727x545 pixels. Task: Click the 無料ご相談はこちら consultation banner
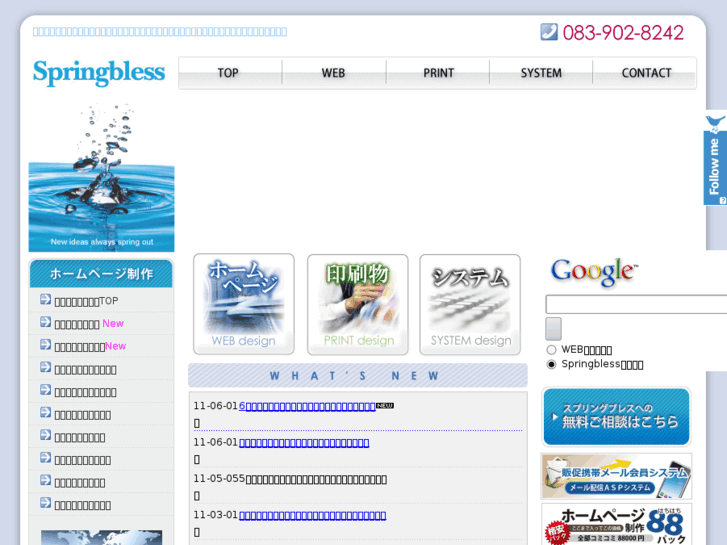point(616,417)
